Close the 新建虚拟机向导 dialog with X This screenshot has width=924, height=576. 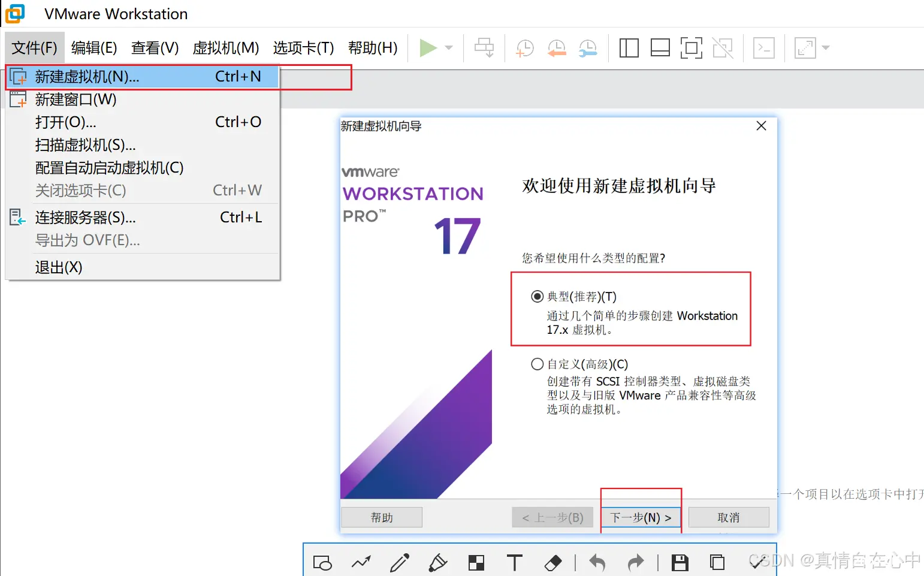tap(761, 126)
